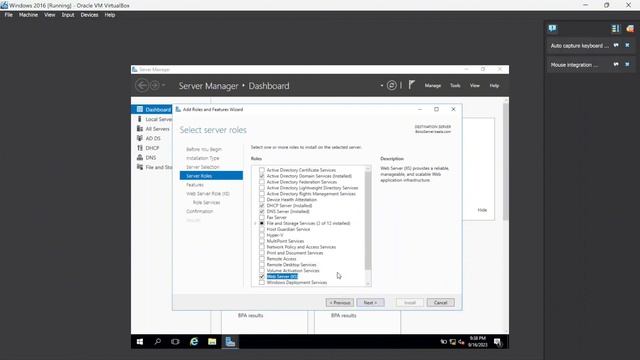Cancel the Add Roles and Features Wizard
Image resolution: width=640 pixels, height=360 pixels.
[440, 302]
